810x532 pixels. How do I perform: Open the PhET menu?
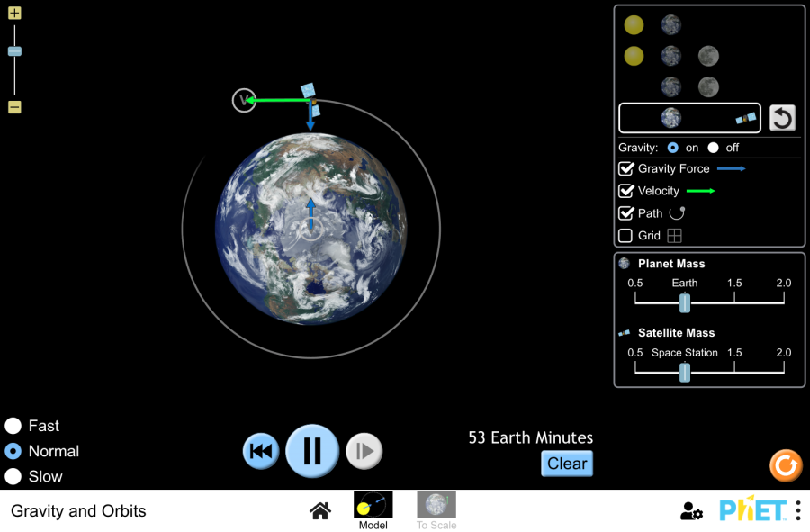pyautogui.click(x=797, y=511)
